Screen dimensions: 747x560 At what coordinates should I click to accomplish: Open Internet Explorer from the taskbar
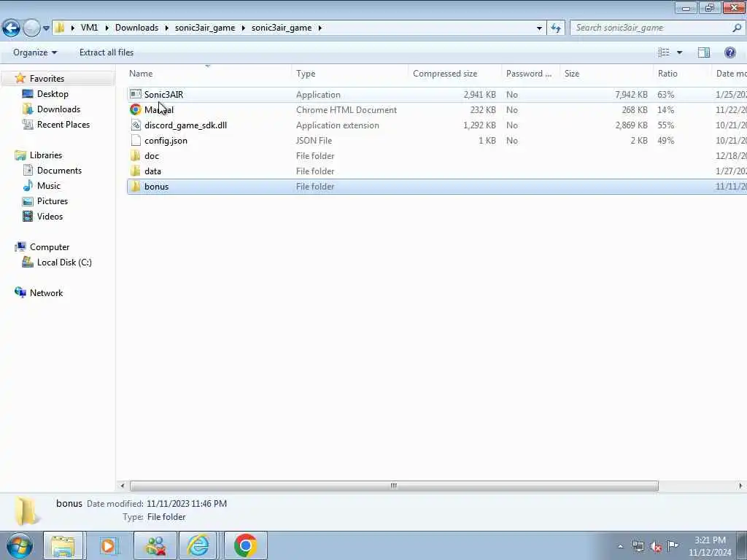[198, 545]
